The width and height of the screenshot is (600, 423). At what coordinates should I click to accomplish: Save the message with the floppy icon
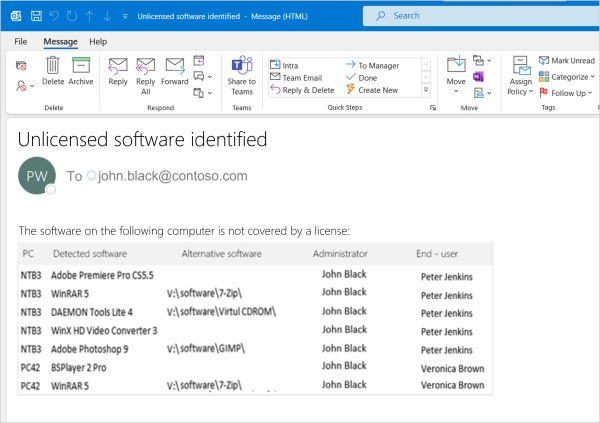[x=36, y=16]
